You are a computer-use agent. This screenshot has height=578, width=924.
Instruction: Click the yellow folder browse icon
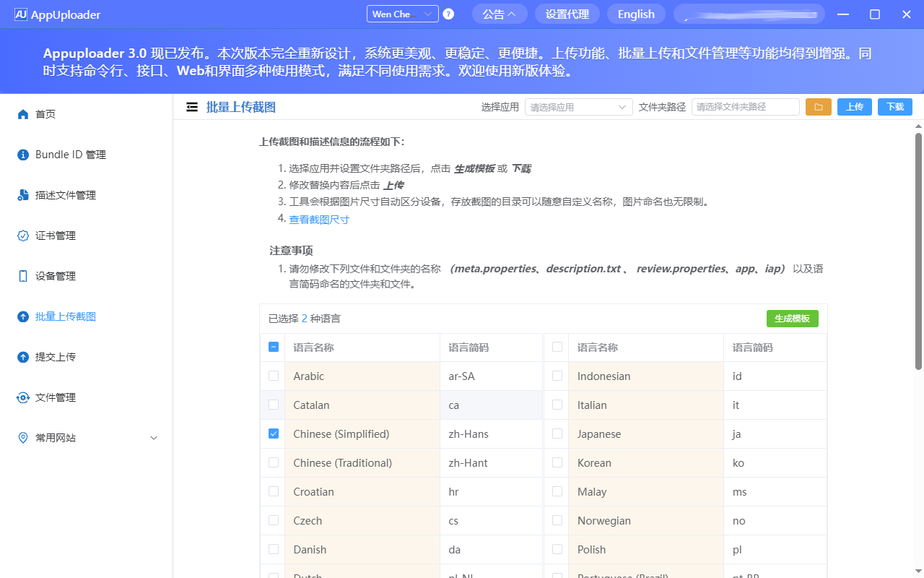coord(818,106)
